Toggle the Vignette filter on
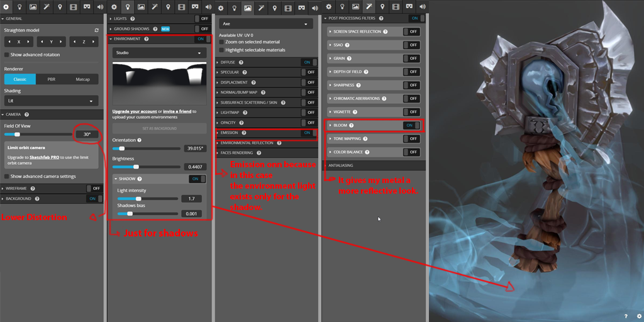 tap(413, 112)
